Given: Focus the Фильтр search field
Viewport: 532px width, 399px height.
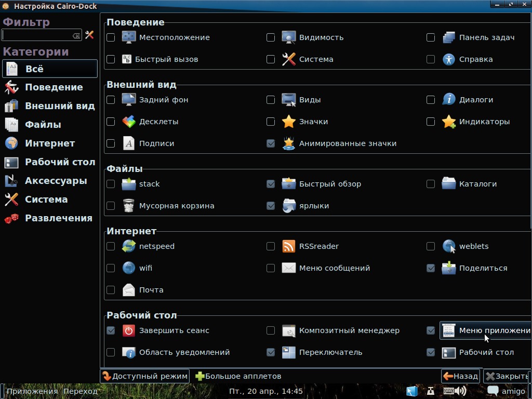Looking at the screenshot, I should pos(42,35).
